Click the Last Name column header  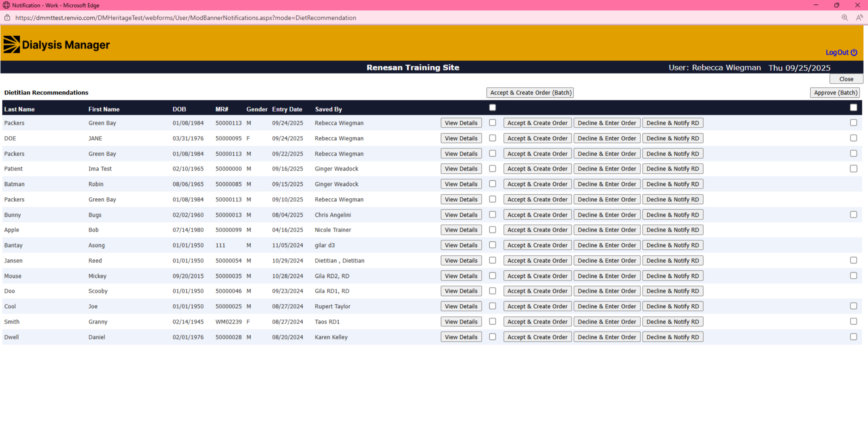[x=20, y=109]
